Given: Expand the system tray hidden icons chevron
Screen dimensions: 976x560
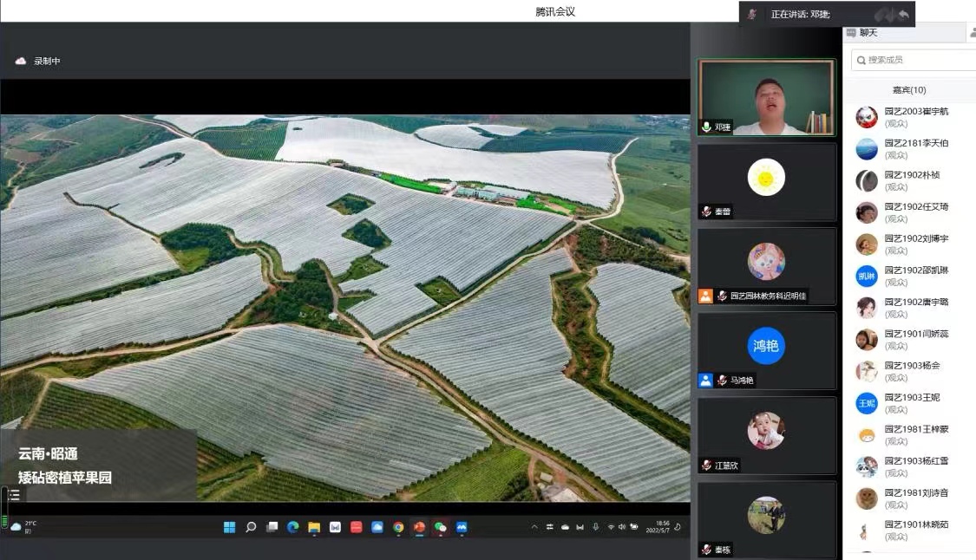Looking at the screenshot, I should coord(534,527).
